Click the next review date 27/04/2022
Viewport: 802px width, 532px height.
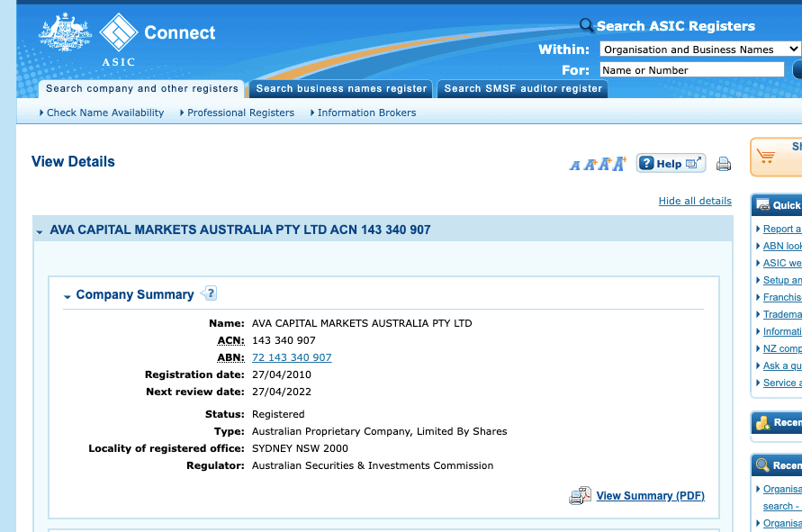tap(282, 392)
